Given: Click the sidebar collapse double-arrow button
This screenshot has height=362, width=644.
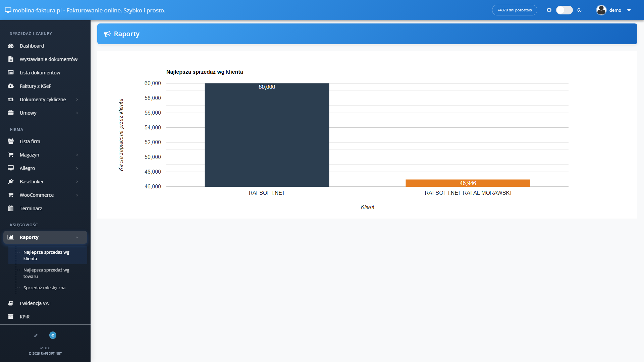Looking at the screenshot, I should tap(53, 335).
